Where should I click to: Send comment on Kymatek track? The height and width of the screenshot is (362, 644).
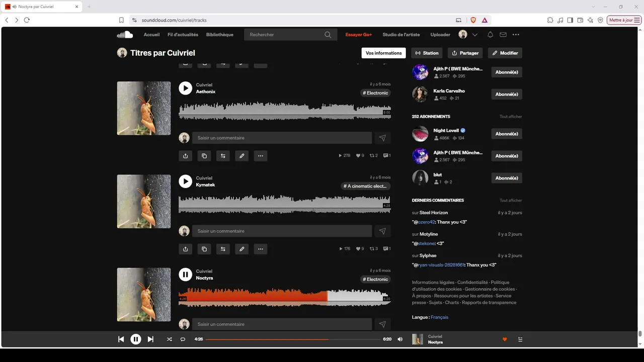coord(382,231)
